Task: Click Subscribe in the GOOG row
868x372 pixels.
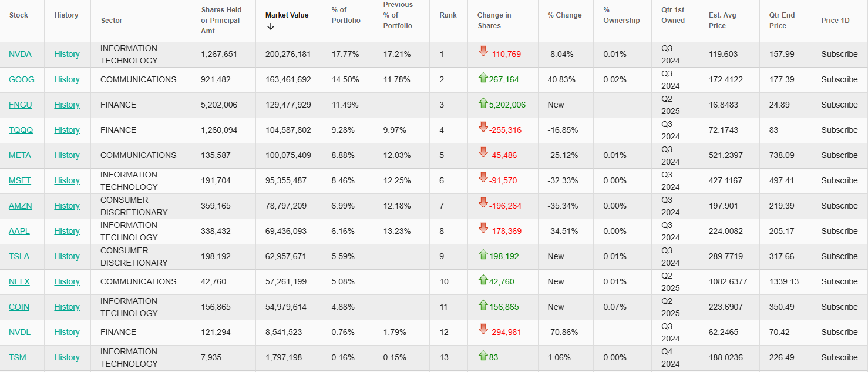Action: point(839,79)
